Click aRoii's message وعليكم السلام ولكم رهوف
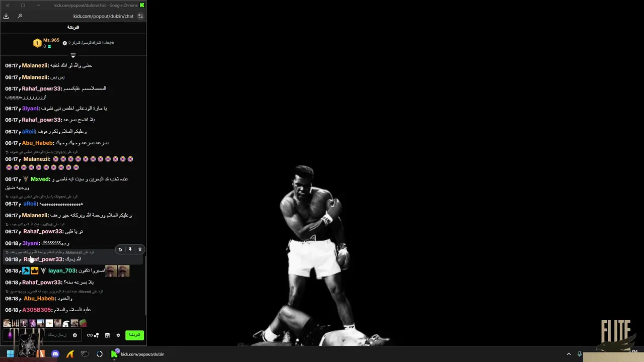Screen dimensions: 644x362 click(62, 132)
